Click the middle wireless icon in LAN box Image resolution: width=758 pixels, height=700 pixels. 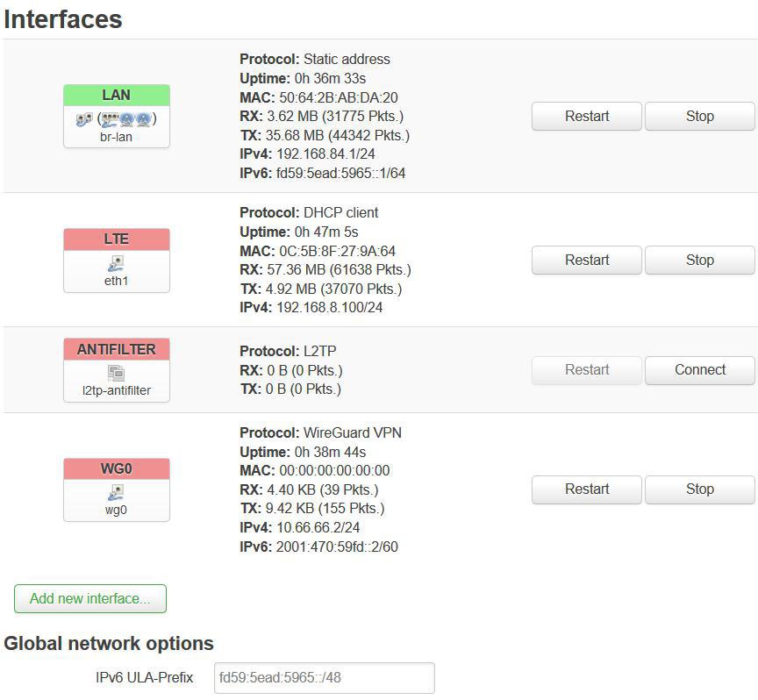(126, 119)
